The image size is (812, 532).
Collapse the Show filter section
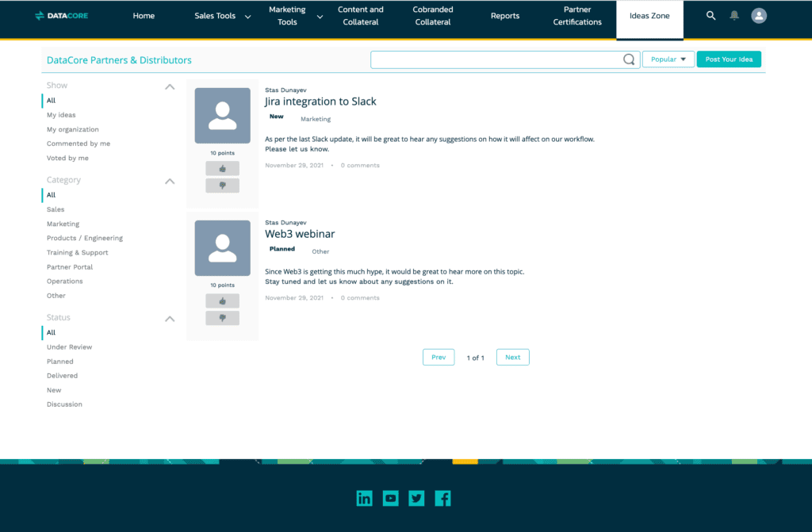pos(170,86)
